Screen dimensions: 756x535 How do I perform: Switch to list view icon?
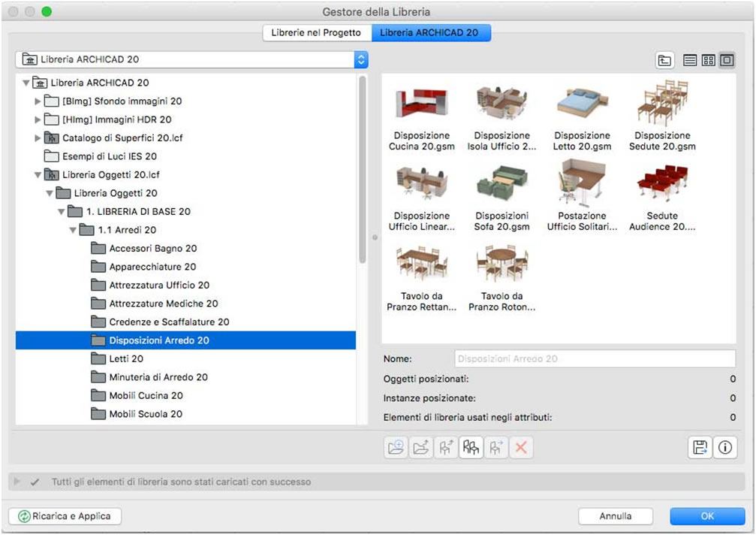[690, 60]
